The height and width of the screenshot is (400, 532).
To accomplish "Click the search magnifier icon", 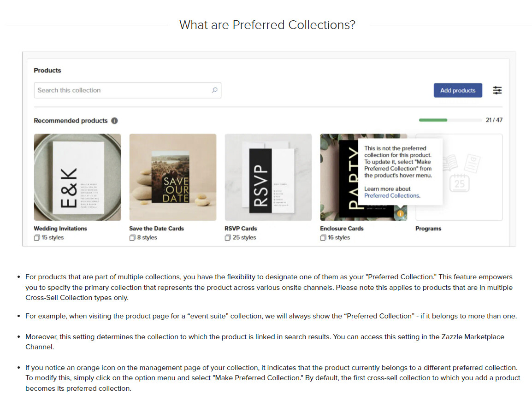I will click(x=214, y=90).
